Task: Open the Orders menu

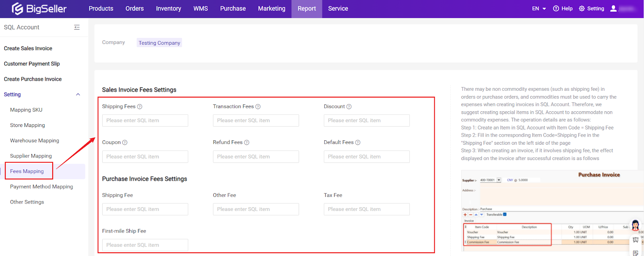Action: [134, 8]
